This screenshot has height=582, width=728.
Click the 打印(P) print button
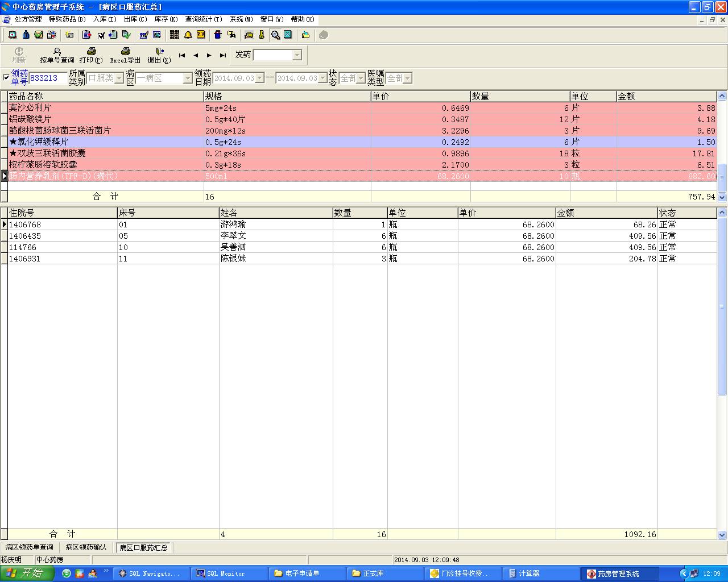(91, 56)
